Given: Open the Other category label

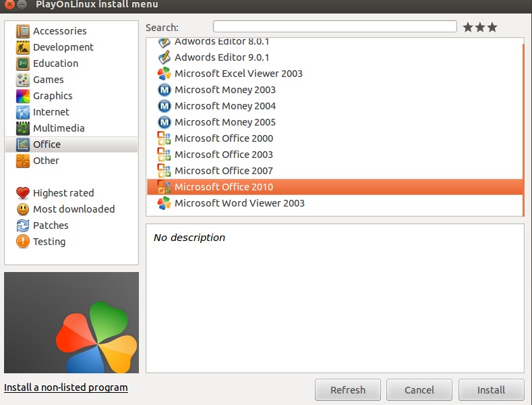Looking at the screenshot, I should pyautogui.click(x=46, y=161).
